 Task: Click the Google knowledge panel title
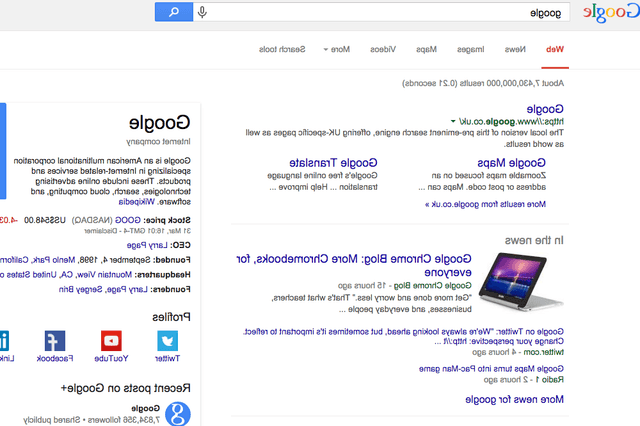[160, 122]
